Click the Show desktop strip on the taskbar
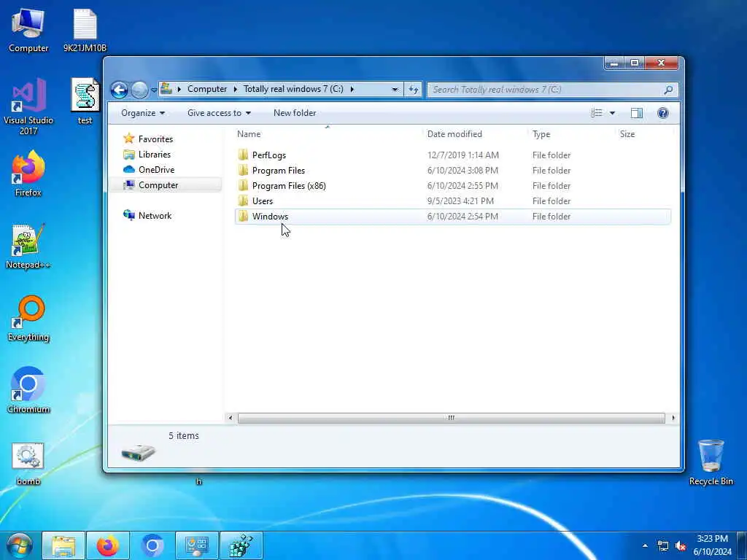747x560 pixels. click(x=742, y=545)
